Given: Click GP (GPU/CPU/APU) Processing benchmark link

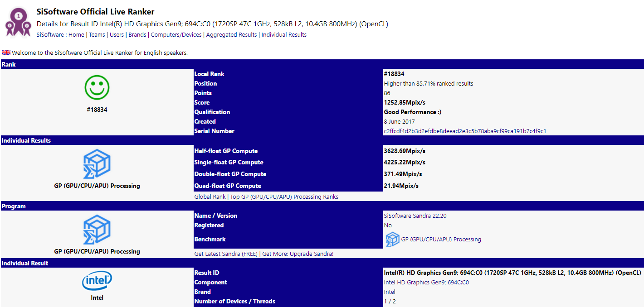Looking at the screenshot, I should click(441, 240).
